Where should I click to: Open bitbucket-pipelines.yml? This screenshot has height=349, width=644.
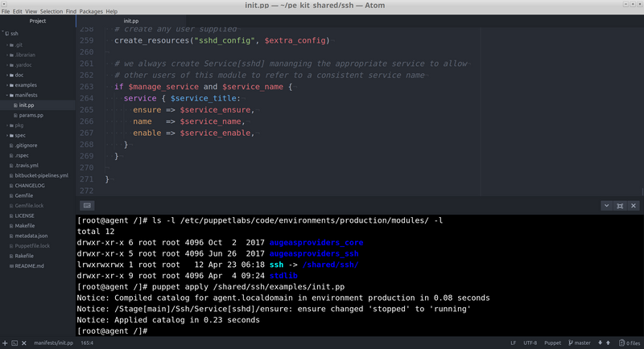[42, 175]
